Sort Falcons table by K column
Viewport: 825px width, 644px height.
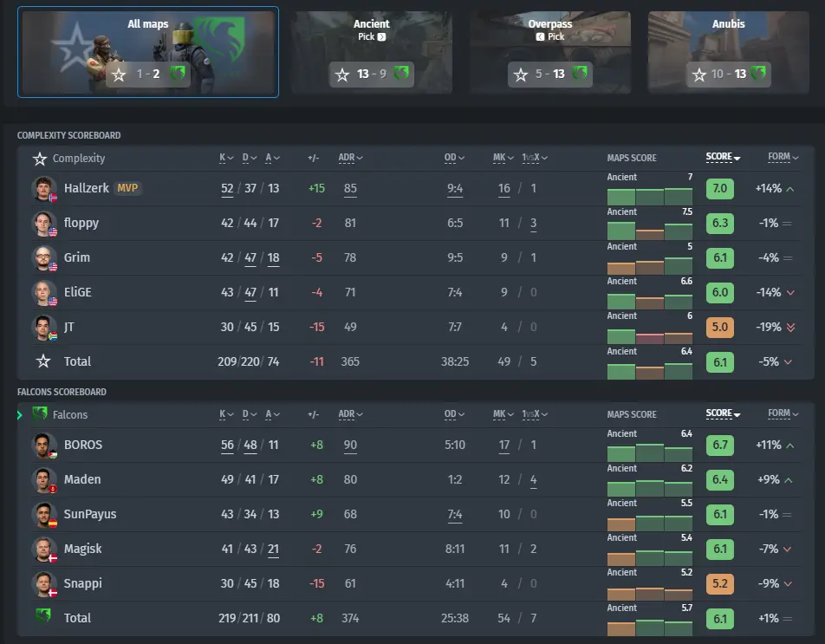coord(226,414)
